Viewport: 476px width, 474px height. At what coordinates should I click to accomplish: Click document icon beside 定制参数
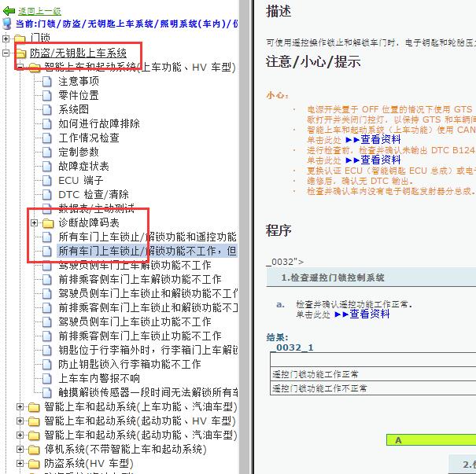click(x=46, y=152)
